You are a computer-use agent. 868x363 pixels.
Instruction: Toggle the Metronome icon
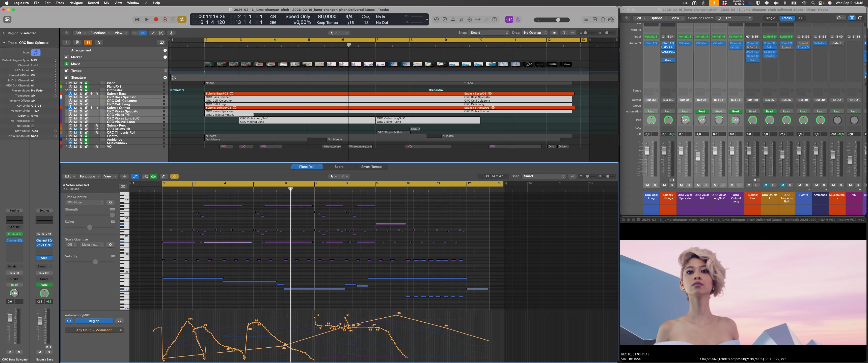pyautogui.click(x=518, y=19)
